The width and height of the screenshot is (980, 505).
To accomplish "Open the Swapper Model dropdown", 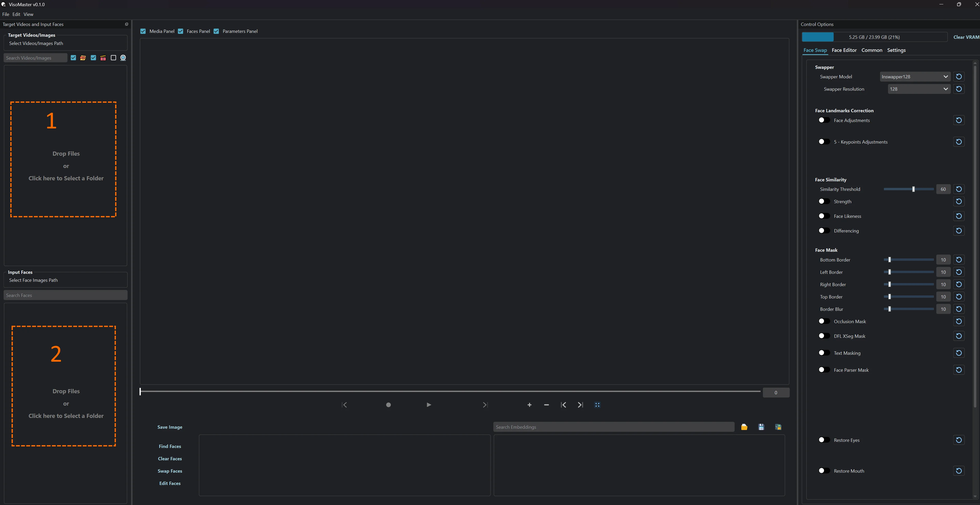I will click(x=915, y=77).
